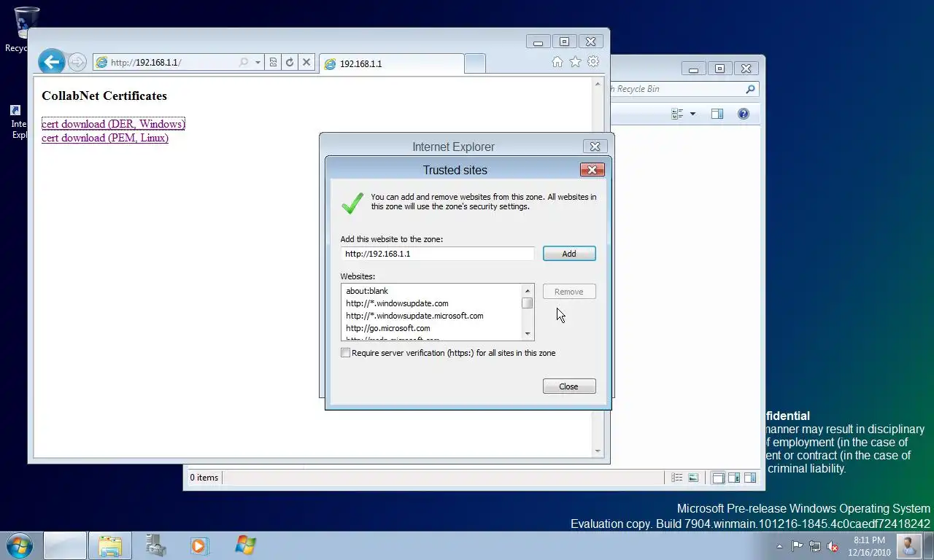Stop loading with the X icon
This screenshot has height=560, width=934.
point(306,63)
